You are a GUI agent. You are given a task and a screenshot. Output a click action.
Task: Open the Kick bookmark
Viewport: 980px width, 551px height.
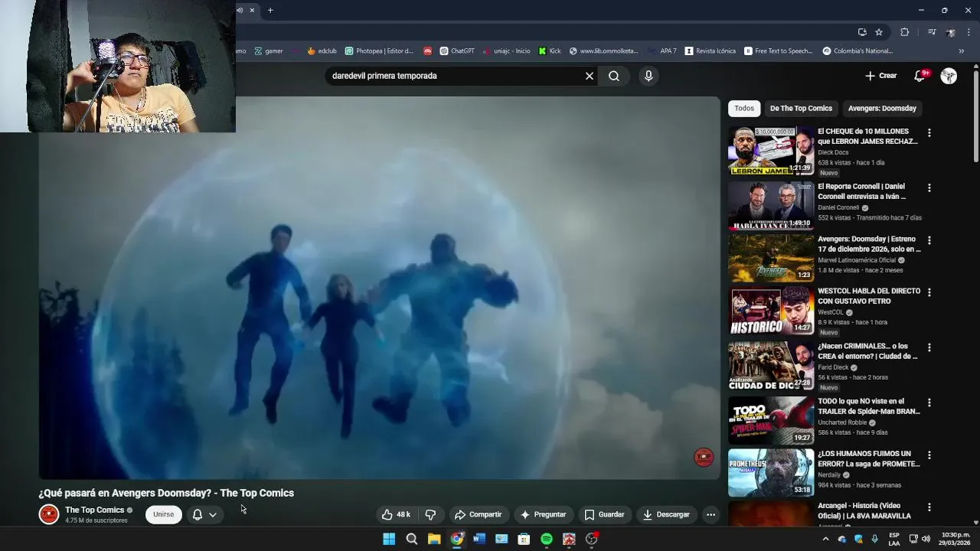(550, 51)
